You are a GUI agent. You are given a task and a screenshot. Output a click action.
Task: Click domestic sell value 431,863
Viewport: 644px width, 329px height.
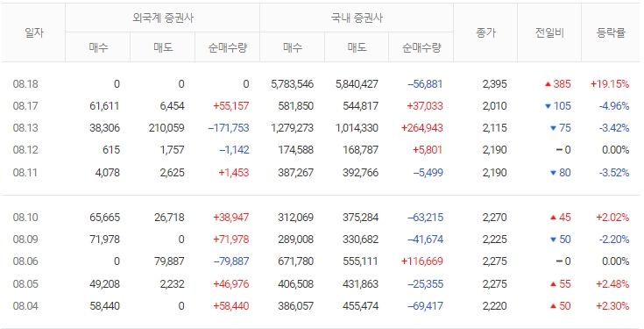[360, 283]
